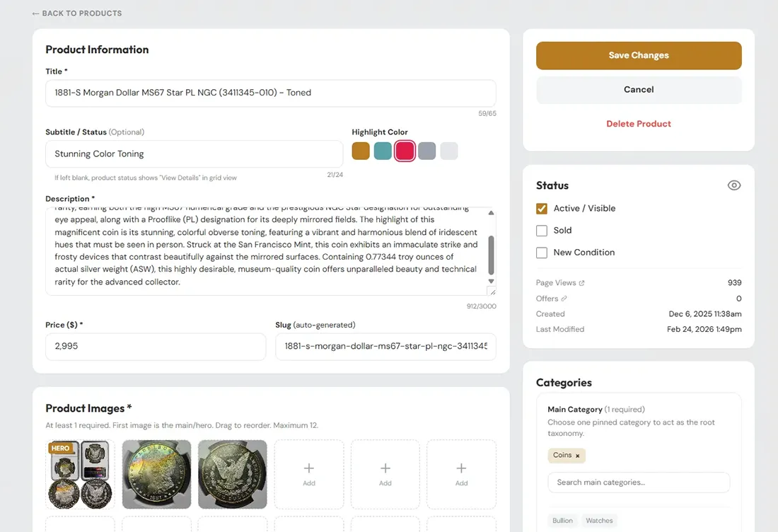Click the description resize handle icon

click(x=492, y=291)
